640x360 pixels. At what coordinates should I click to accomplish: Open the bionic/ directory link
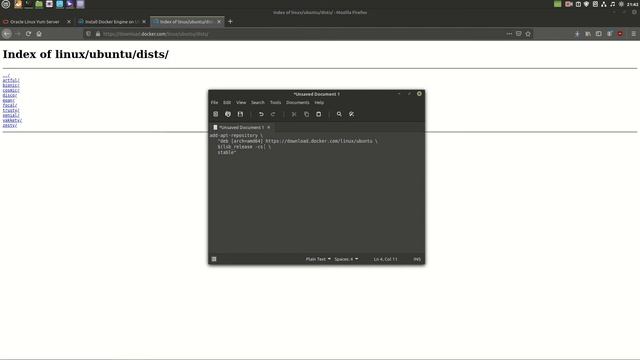click(x=11, y=85)
